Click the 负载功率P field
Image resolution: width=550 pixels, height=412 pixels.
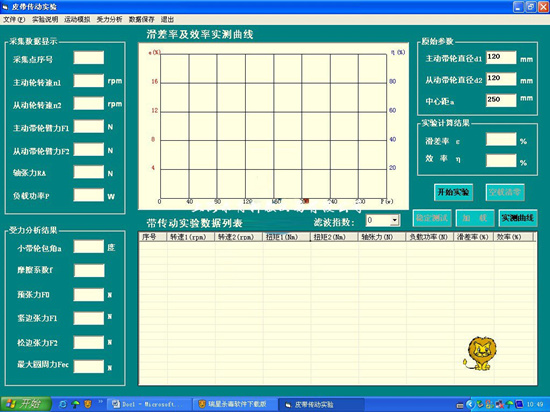click(x=89, y=195)
